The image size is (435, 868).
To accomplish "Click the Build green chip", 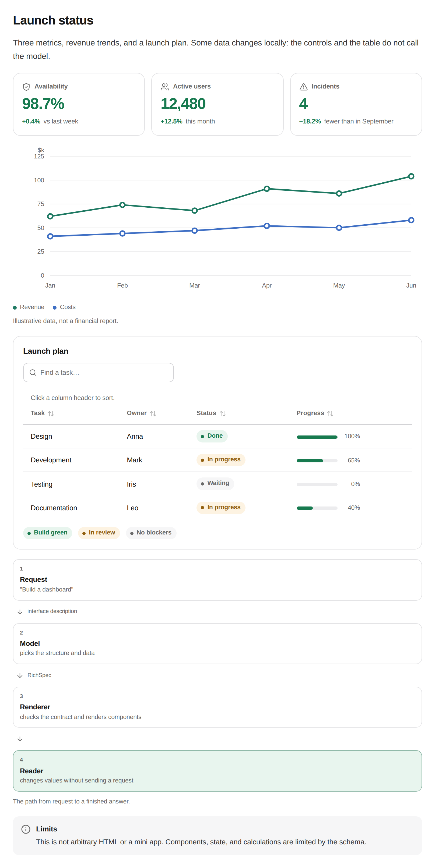I will coord(48,533).
